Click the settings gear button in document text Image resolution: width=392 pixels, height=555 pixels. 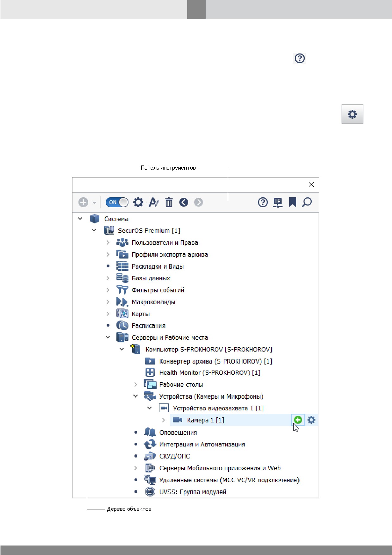pyautogui.click(x=352, y=114)
